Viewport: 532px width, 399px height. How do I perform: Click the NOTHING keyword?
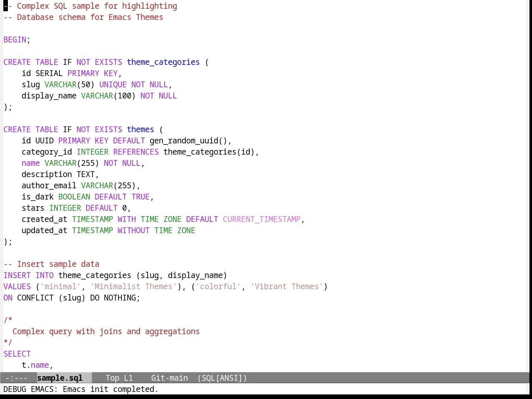click(120, 298)
